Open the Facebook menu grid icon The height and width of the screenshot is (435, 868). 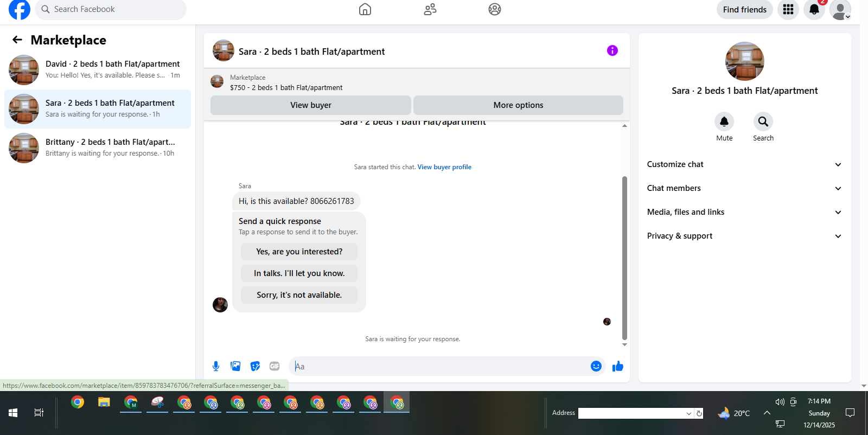(x=788, y=9)
